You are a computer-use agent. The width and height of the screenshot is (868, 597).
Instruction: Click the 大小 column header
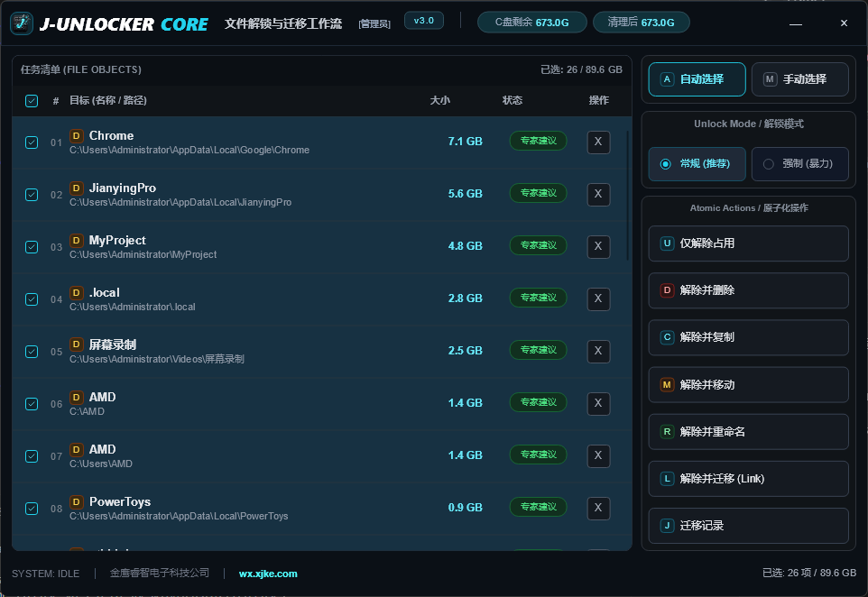tap(440, 100)
